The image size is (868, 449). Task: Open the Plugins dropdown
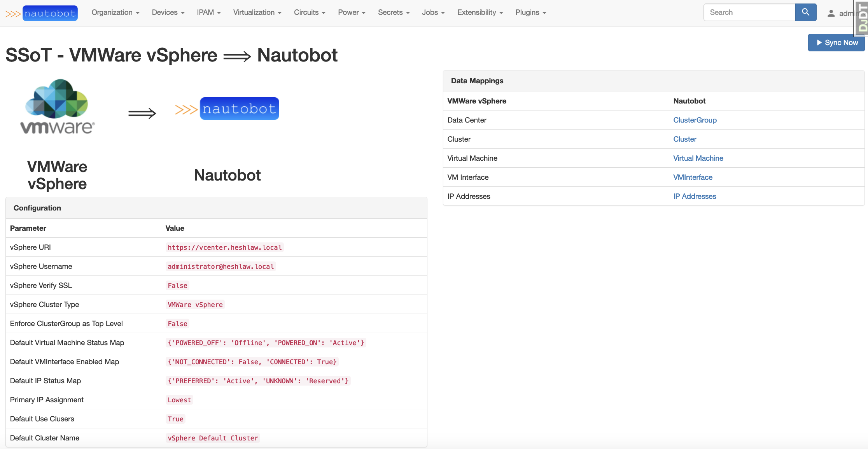(x=531, y=12)
